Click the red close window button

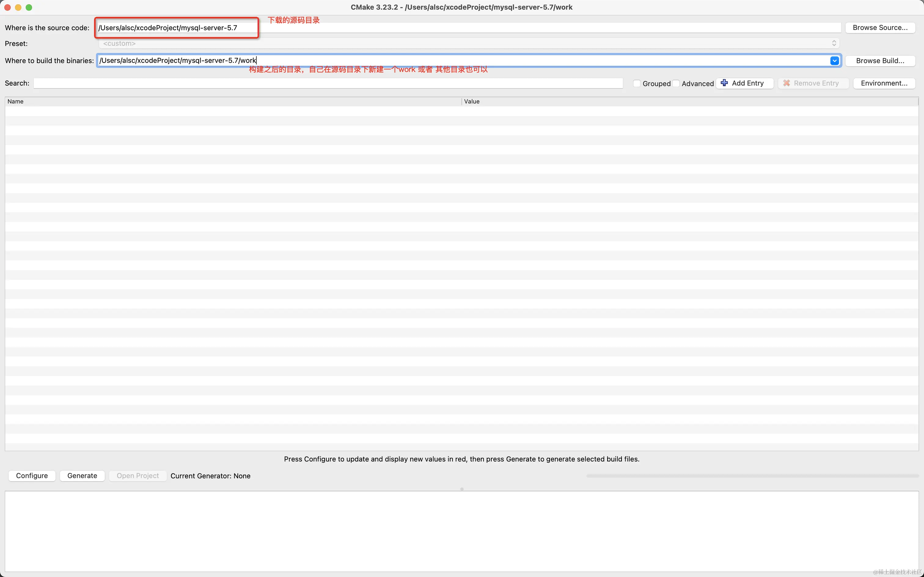point(7,7)
